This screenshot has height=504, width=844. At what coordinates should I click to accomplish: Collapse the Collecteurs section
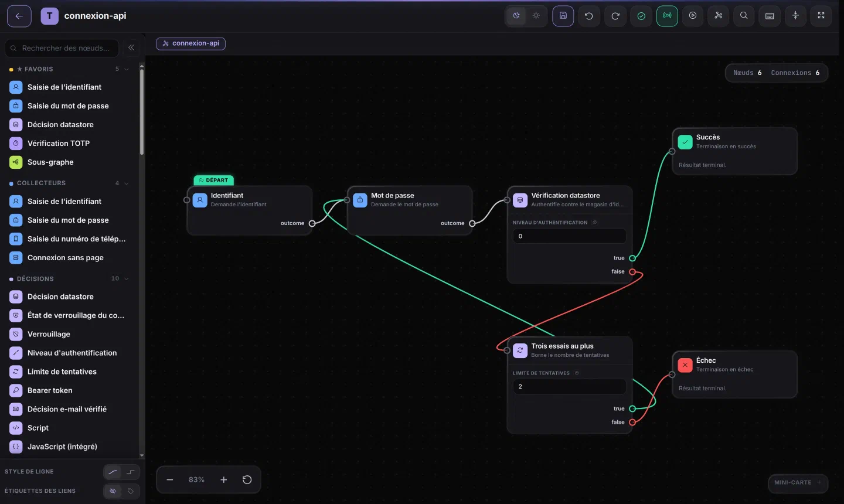point(126,183)
